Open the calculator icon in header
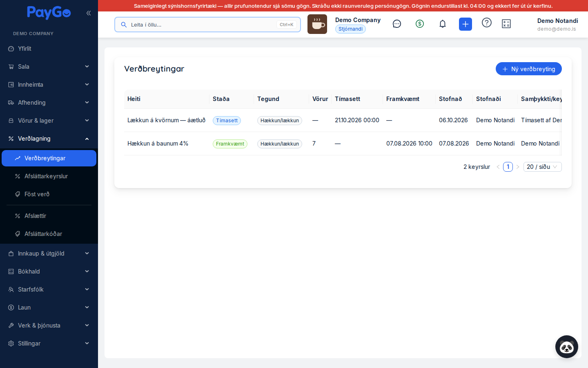This screenshot has height=368, width=588. click(506, 24)
